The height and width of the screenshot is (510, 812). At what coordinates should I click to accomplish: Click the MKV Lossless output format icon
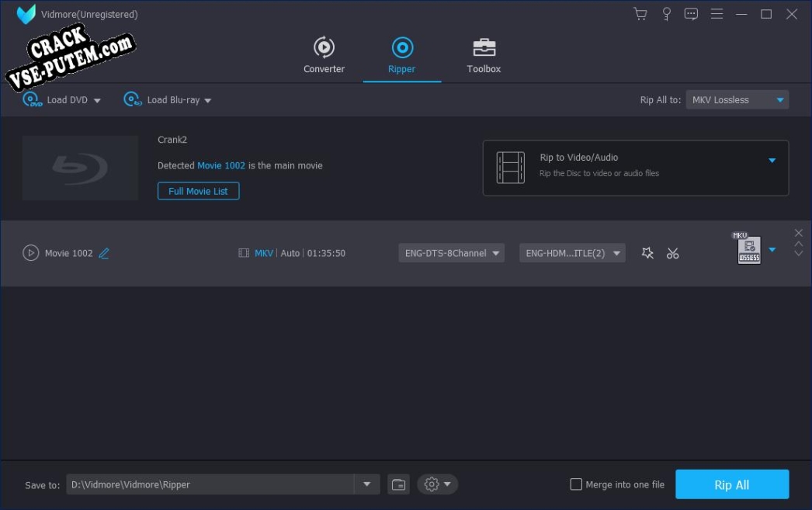[x=748, y=248]
